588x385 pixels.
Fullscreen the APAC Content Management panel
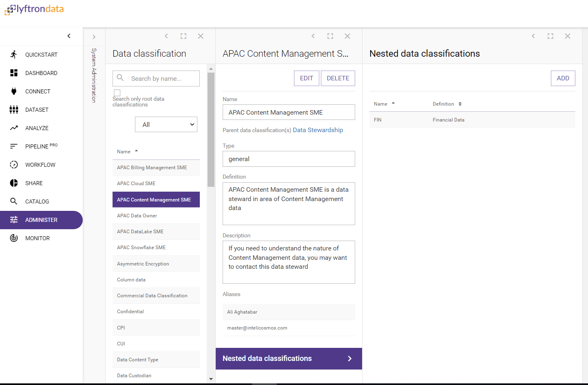tap(330, 36)
